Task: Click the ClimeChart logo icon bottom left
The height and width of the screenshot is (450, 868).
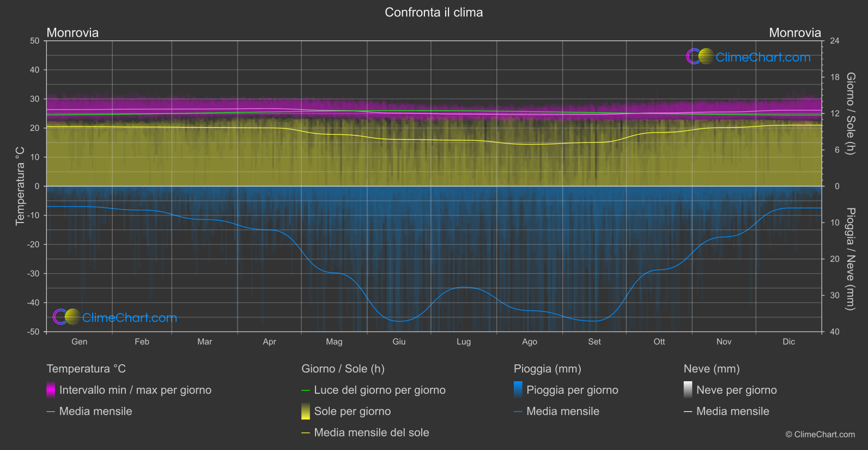Action: tap(66, 317)
